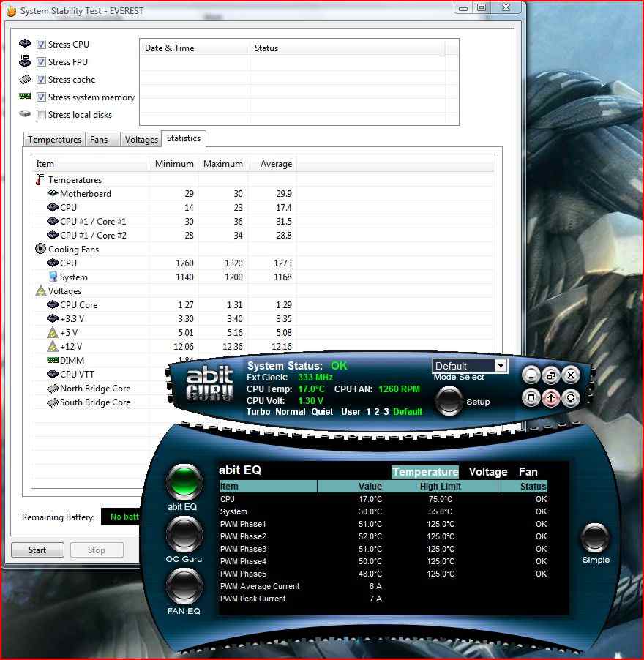Uncheck the Stress FPU checkbox
Screen dimensions: 644x660
[x=41, y=62]
